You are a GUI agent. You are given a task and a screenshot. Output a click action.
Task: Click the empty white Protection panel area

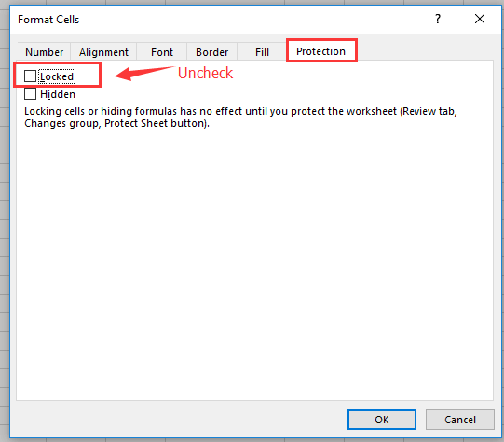point(254,264)
